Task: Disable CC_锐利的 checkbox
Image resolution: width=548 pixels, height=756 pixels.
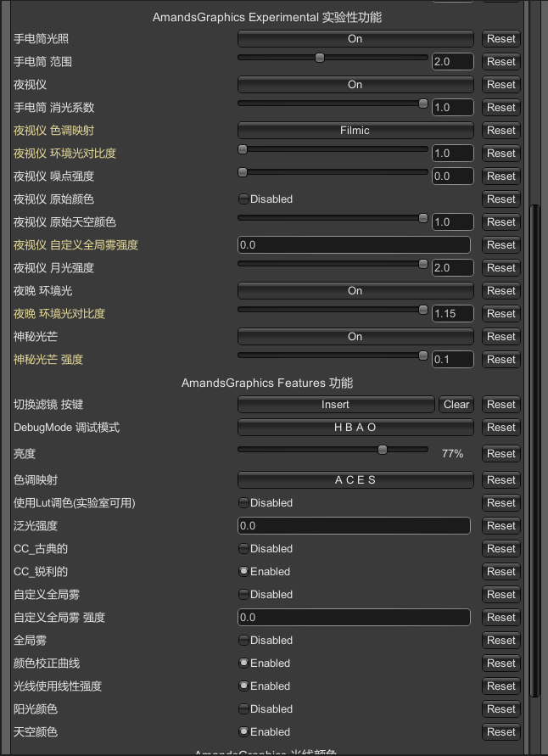Action: [x=243, y=571]
